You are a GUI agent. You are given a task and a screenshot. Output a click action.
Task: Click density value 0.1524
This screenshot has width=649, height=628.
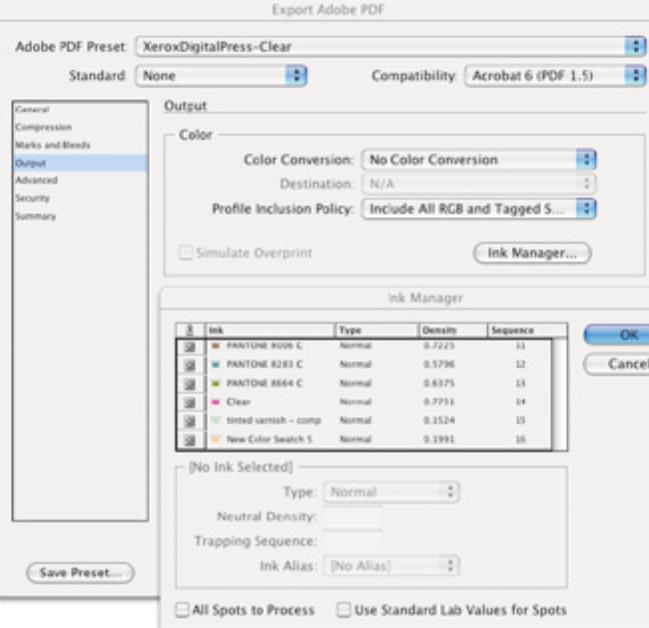pyautogui.click(x=439, y=421)
